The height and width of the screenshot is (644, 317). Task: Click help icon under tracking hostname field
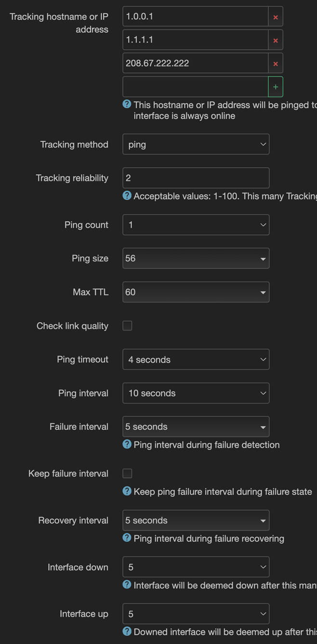(127, 104)
